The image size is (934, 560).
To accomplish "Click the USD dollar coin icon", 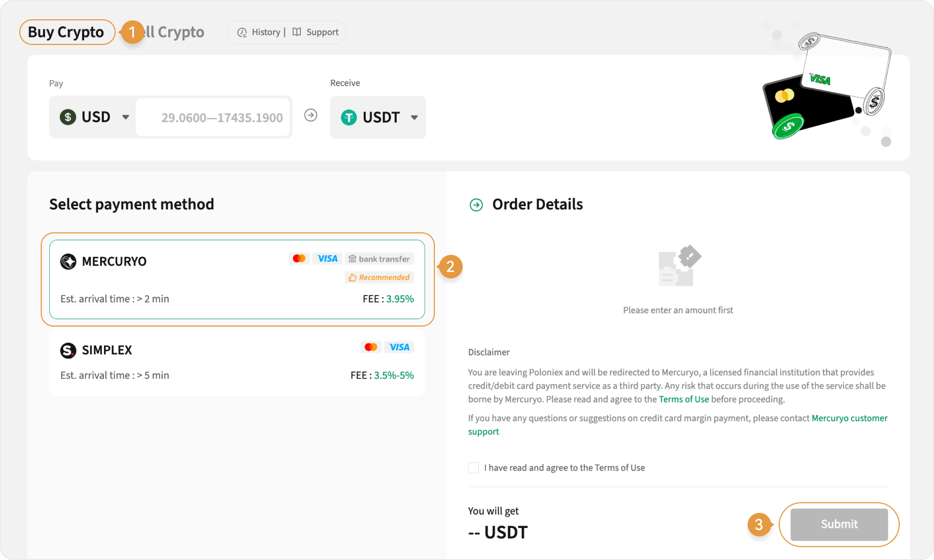I will point(68,117).
